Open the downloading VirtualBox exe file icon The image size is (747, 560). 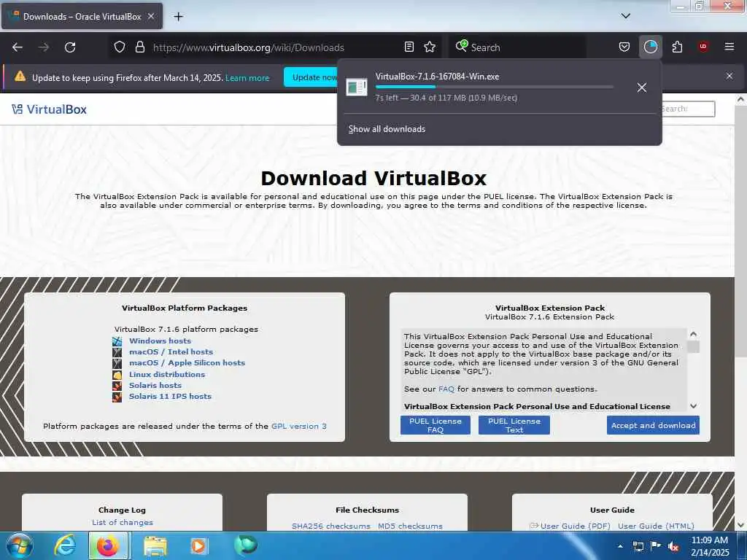point(356,87)
